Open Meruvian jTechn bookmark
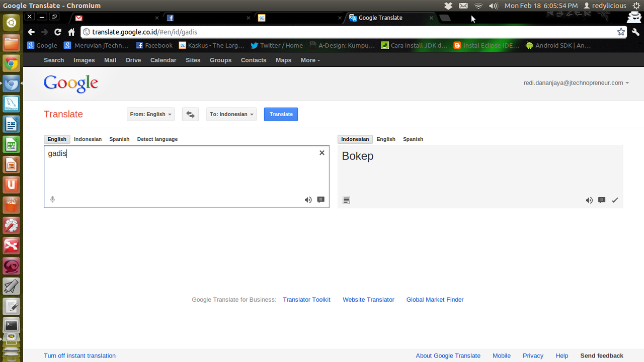 point(97,45)
